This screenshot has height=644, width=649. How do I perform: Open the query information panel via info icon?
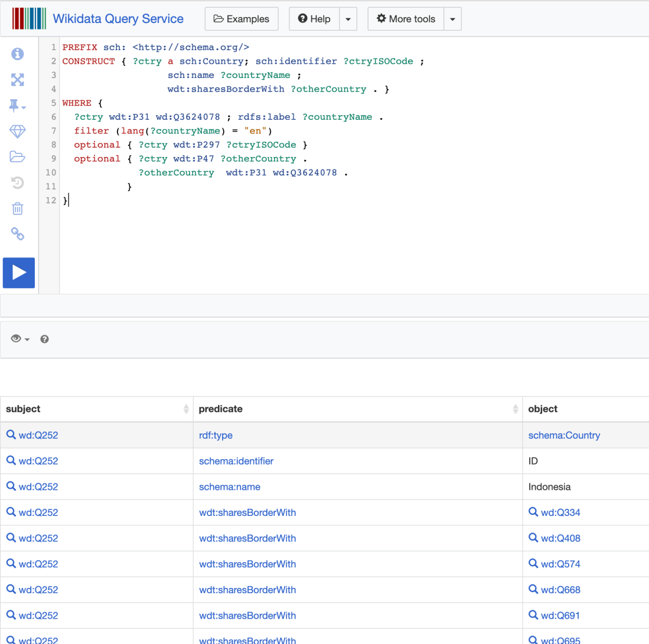pyautogui.click(x=17, y=54)
